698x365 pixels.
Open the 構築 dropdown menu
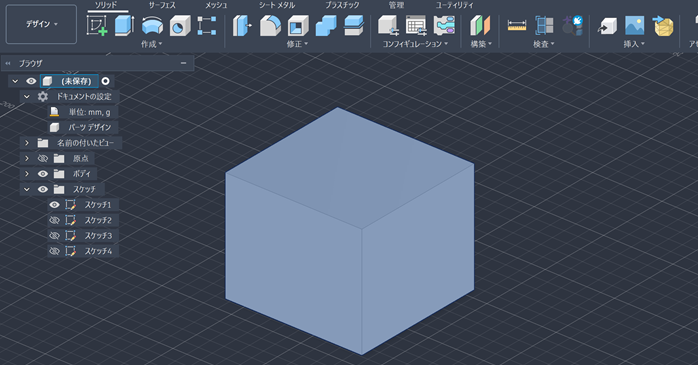point(481,44)
